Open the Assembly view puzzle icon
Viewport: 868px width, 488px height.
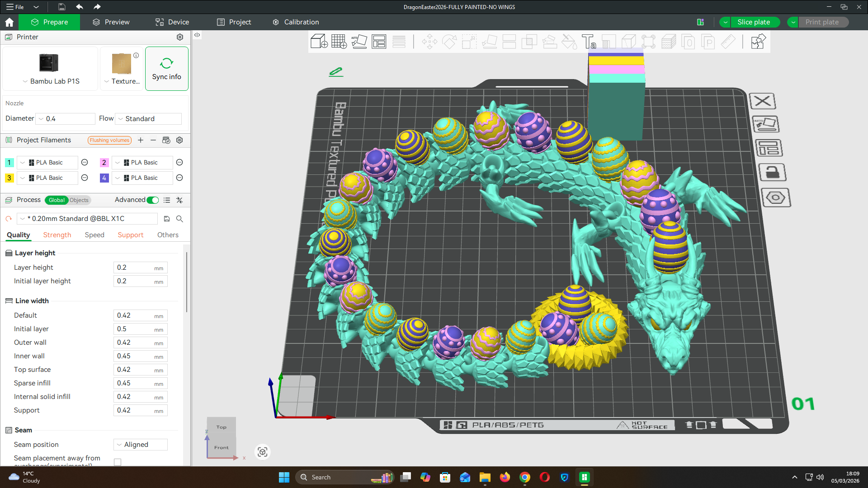pos(758,42)
